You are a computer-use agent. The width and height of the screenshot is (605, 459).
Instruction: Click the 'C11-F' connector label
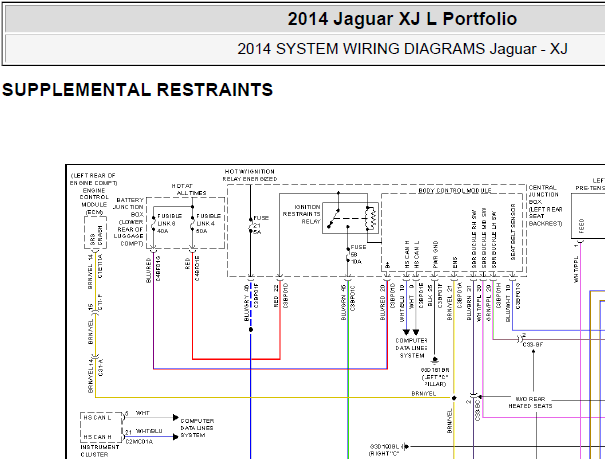pyautogui.click(x=101, y=303)
